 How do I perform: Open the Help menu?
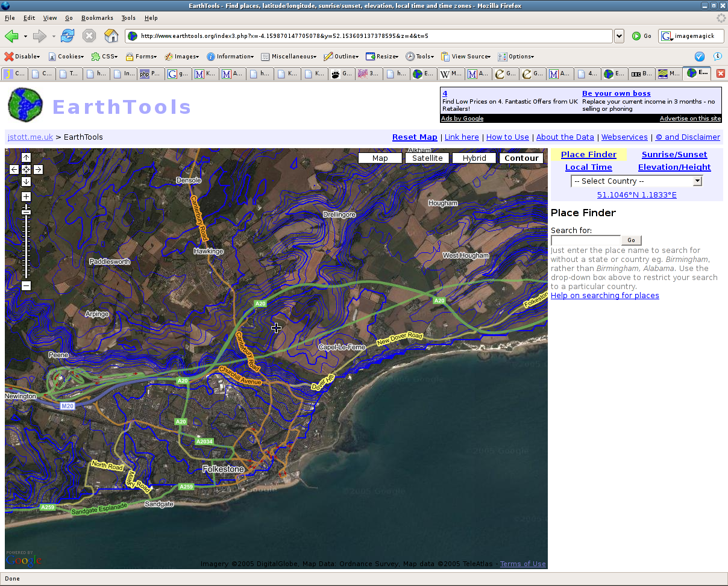tap(151, 18)
